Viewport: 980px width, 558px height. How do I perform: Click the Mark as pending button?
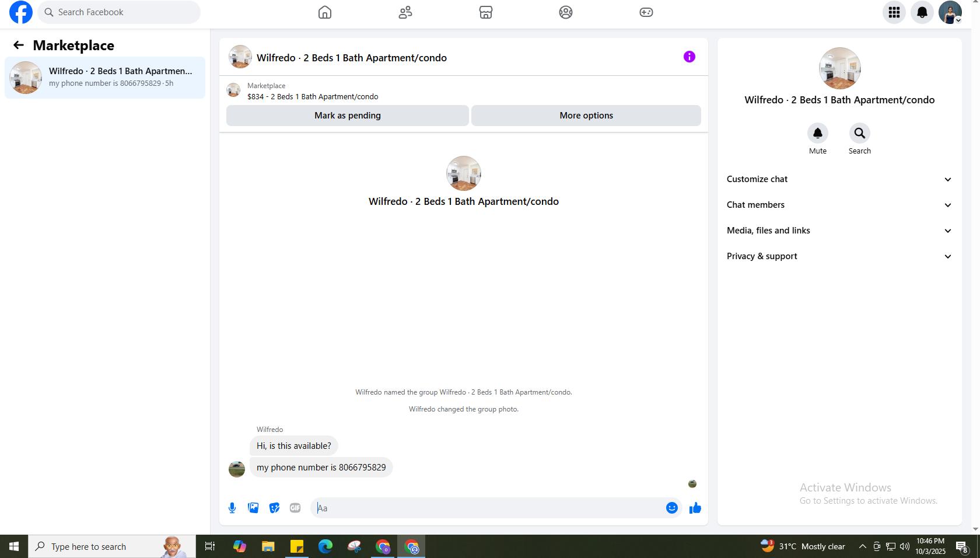tap(348, 116)
